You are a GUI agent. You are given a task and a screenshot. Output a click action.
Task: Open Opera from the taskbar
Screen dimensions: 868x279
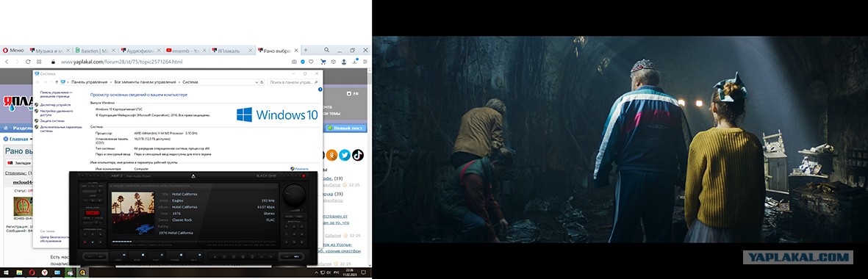[32, 272]
